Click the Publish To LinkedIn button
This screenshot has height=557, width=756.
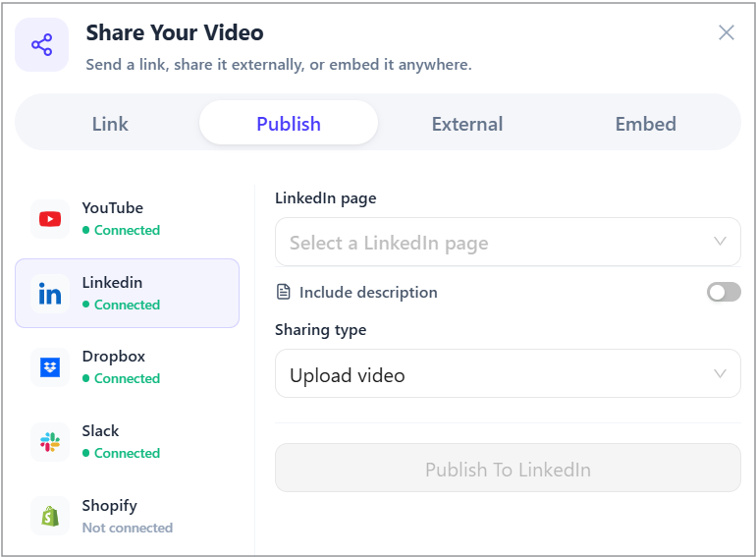coord(508,468)
